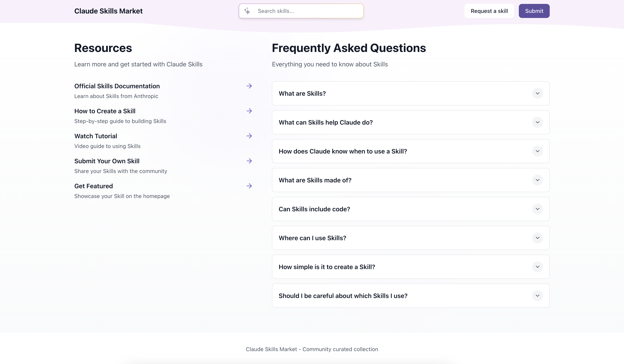The height and width of the screenshot is (364, 624).
Task: Expand 'Can Skills include code?' chevron
Action: tap(537, 209)
